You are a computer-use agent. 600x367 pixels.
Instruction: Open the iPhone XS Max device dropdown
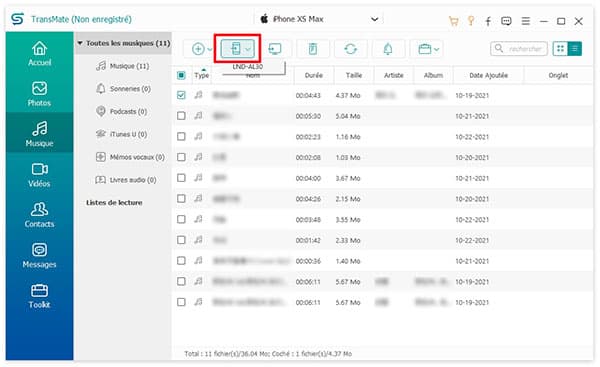pos(318,19)
